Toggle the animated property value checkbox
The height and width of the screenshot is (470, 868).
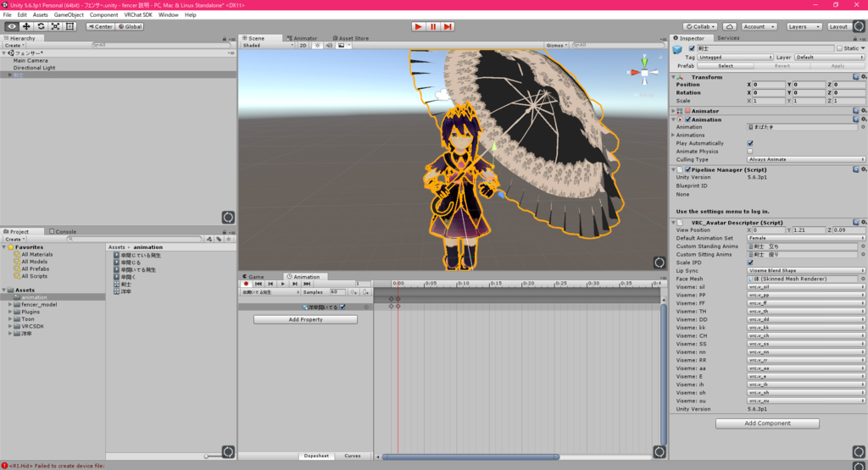[x=342, y=307]
